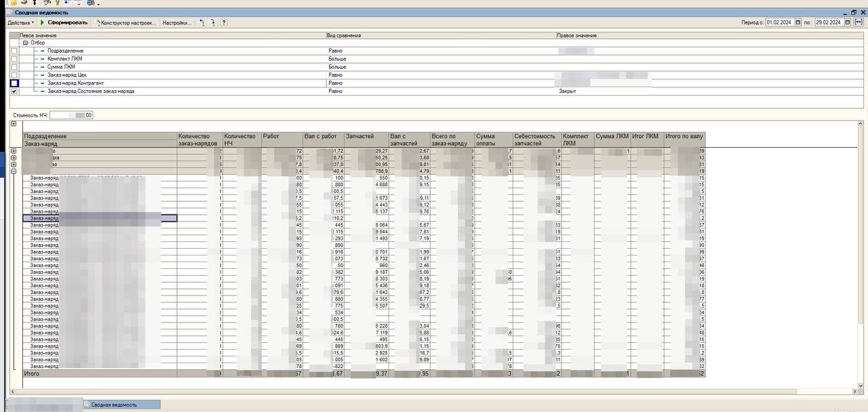
Task: Select the Заказ-наряд.Состояние заказ-наряда row
Action: tap(437, 91)
